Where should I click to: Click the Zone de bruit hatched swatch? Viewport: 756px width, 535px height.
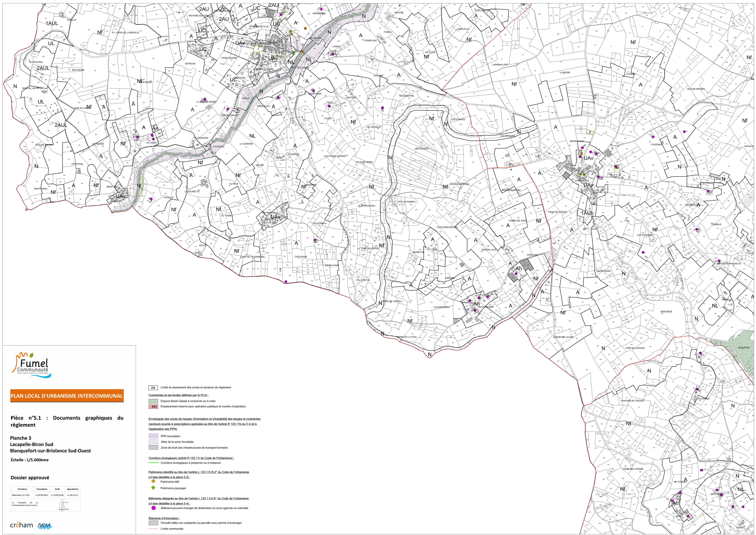153,447
